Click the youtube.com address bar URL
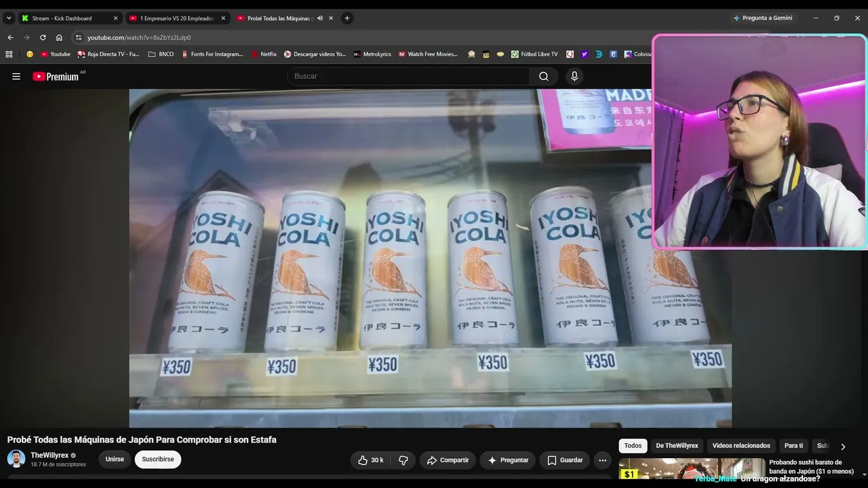This screenshot has width=868, height=488. tap(139, 37)
